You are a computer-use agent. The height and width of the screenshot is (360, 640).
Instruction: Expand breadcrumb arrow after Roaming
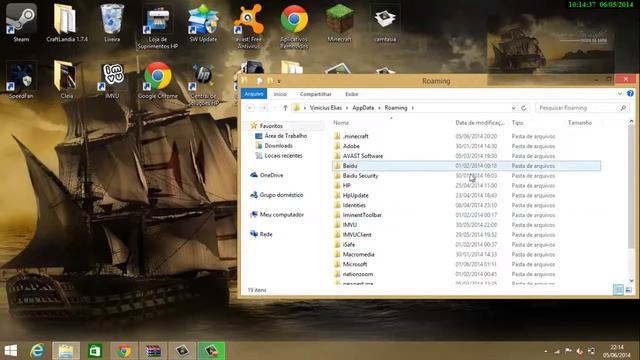(413, 108)
